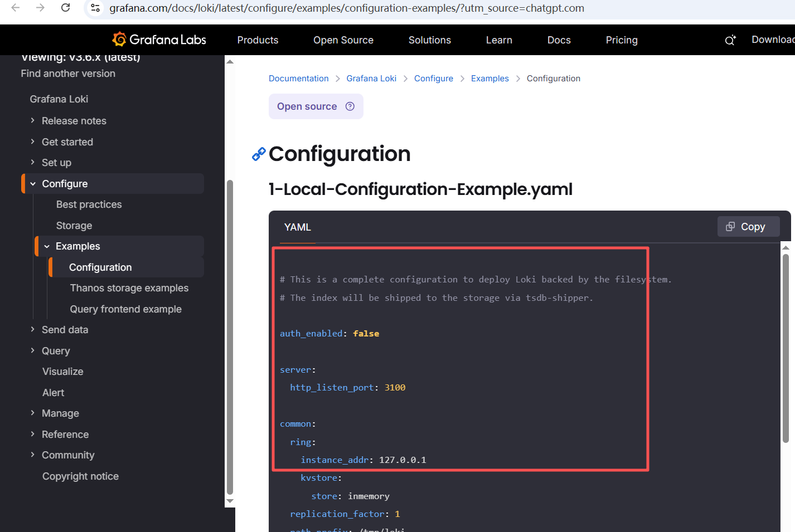Viewport: 795px width, 532px height.
Task: Open the search icon in top navigation
Action: point(730,40)
